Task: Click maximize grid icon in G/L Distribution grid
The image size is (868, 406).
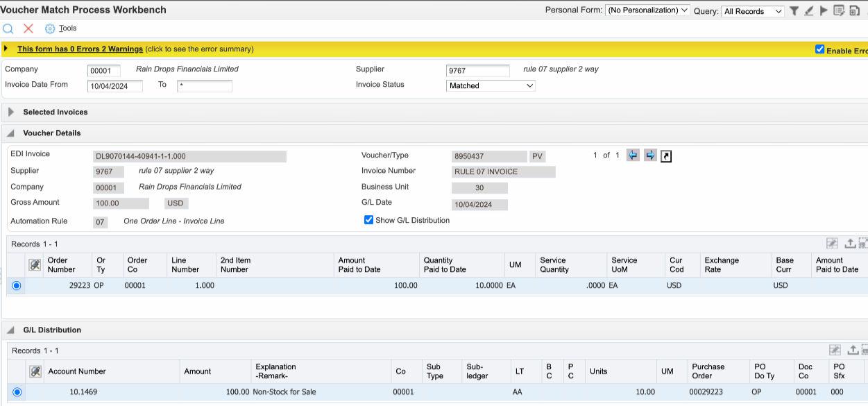Action: [x=865, y=350]
